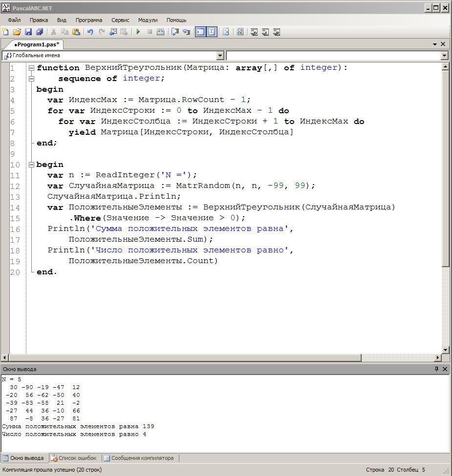Select the Program1.pas tab

point(37,44)
